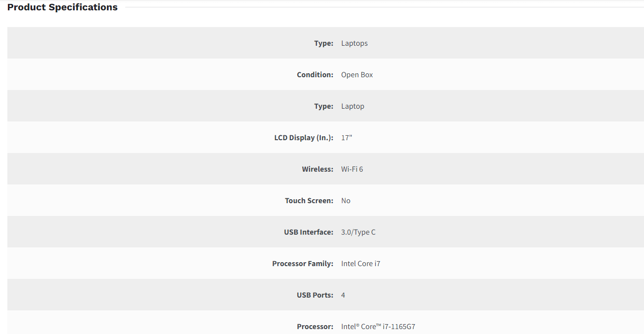Screen dimensions: 644x334
Task: Click the "Intel Core i7" processor family value
Action: coord(361,264)
